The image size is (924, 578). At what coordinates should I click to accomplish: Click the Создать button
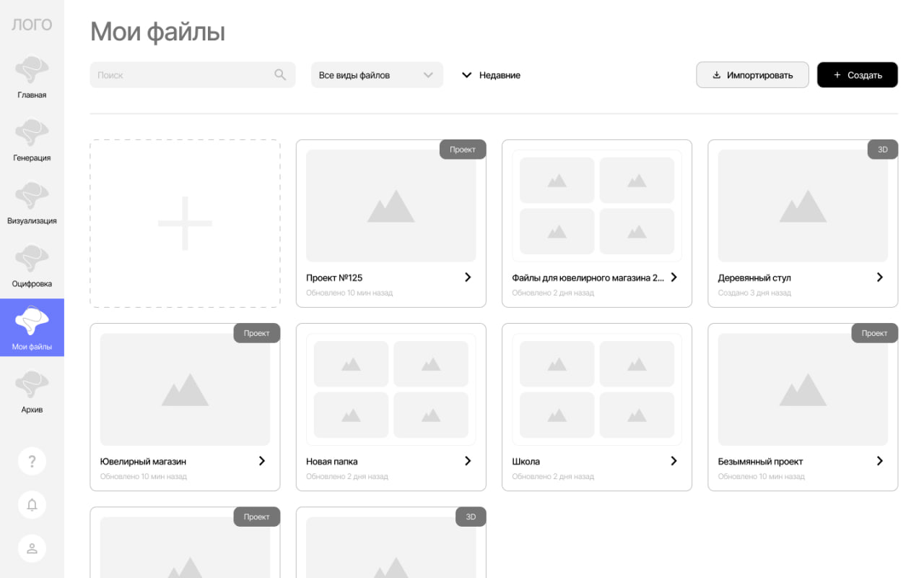click(858, 75)
